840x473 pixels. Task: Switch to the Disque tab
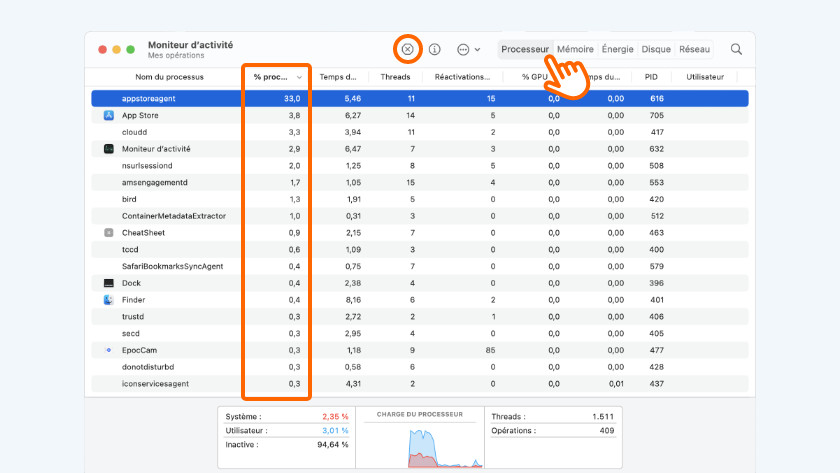coord(656,49)
